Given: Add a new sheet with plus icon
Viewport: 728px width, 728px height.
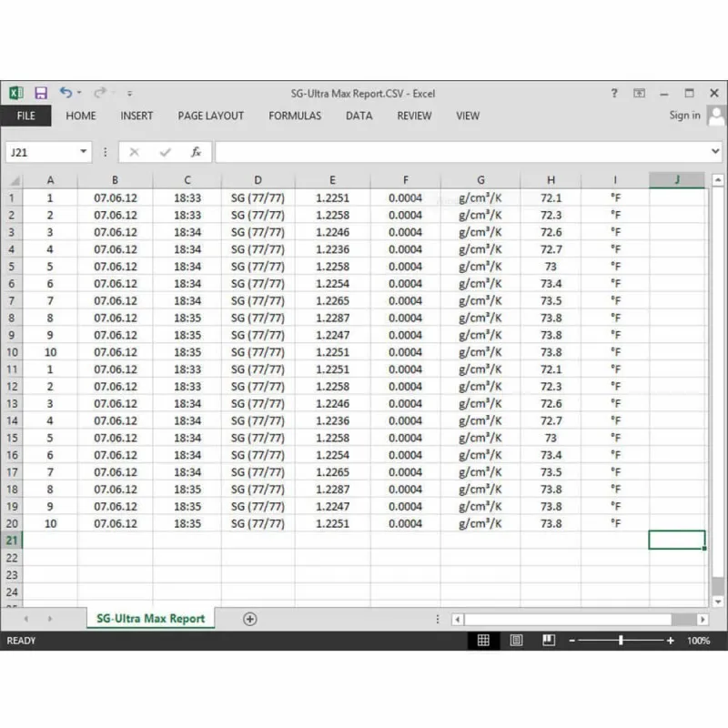Looking at the screenshot, I should pyautogui.click(x=249, y=619).
